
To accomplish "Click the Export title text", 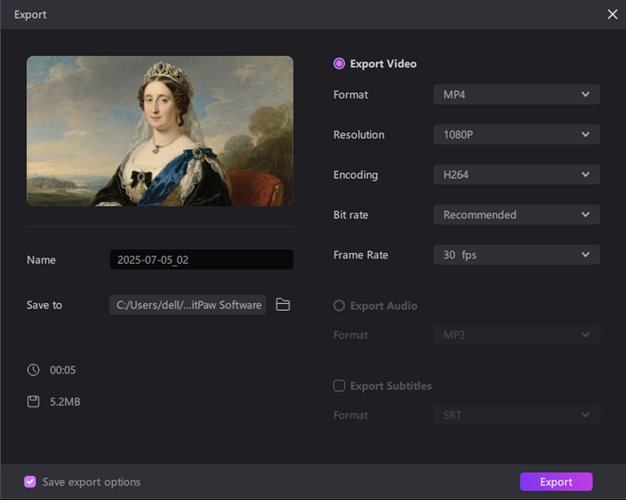I will [30, 15].
